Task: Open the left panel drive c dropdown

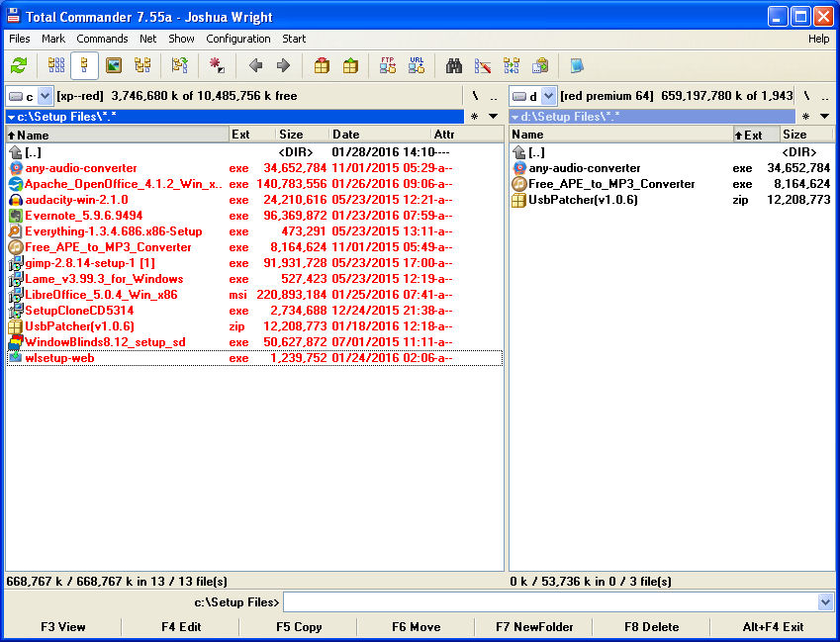Action: 45,96
